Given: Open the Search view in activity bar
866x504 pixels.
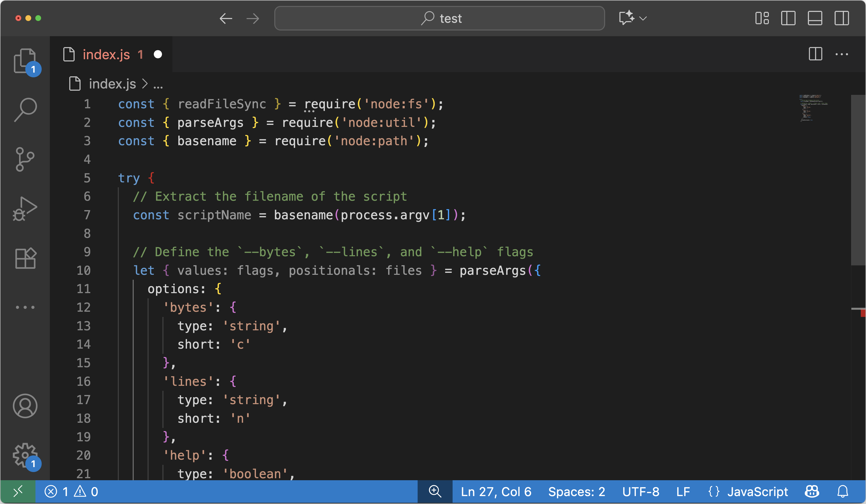Looking at the screenshot, I should pyautogui.click(x=25, y=110).
